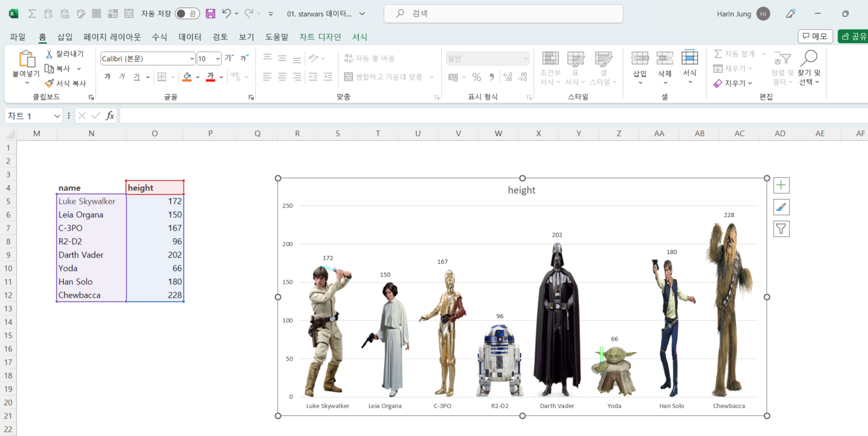Click 복사 (Copy) button
Screen dimensions: 868x436
(58, 68)
